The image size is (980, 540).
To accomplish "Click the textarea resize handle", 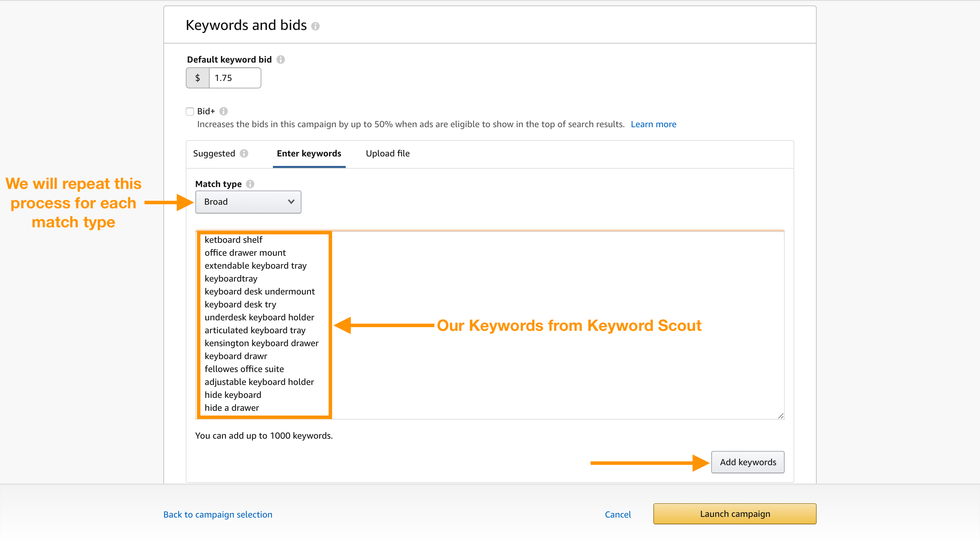I will pyautogui.click(x=781, y=416).
